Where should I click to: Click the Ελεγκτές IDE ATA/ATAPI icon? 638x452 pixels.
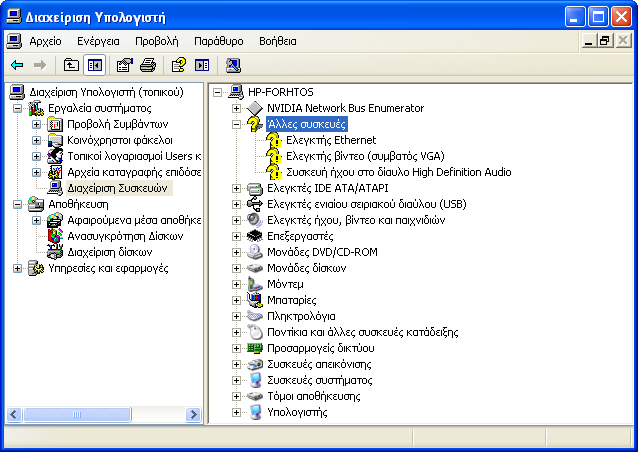[255, 188]
